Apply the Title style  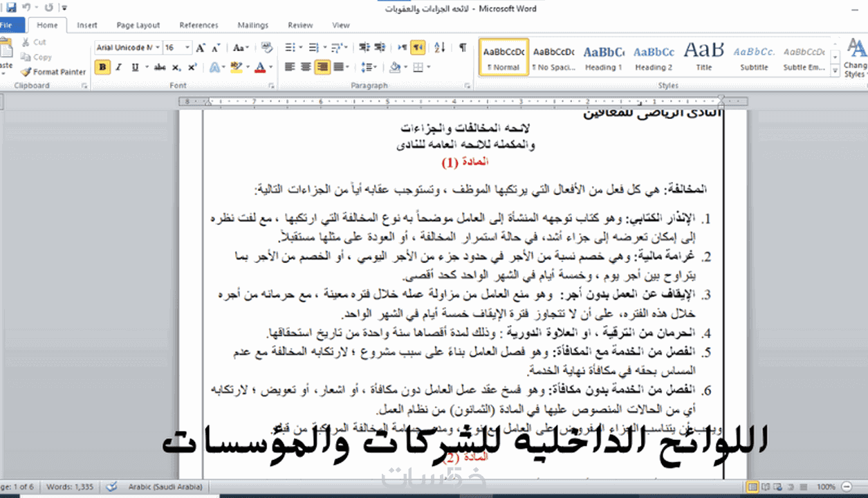(704, 57)
